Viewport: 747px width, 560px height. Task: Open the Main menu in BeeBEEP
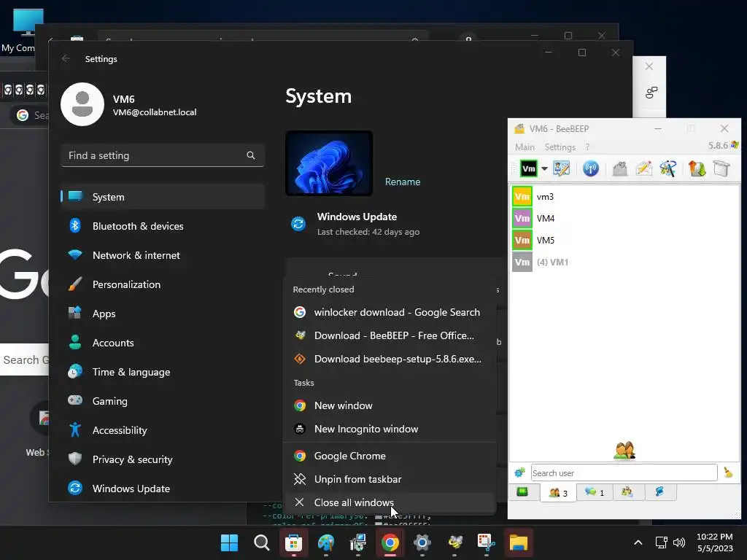pos(525,147)
